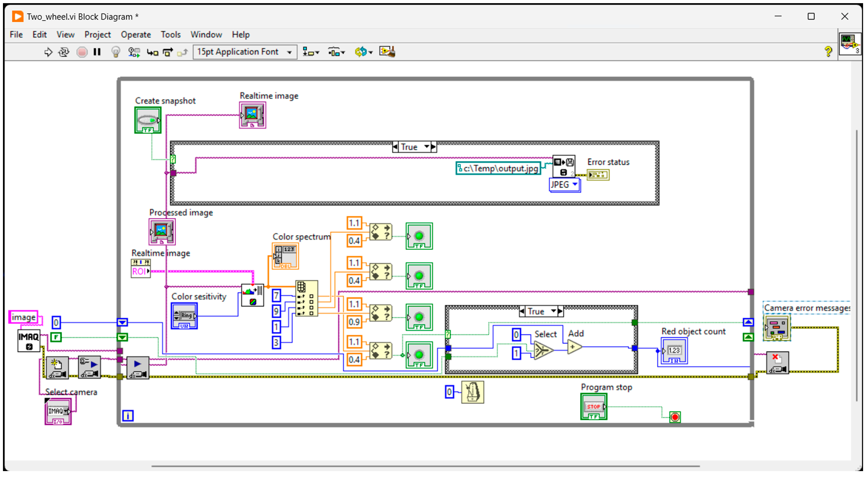The height and width of the screenshot is (477, 868).
Task: Click the Run Continuously toolbar icon
Action: tap(64, 52)
